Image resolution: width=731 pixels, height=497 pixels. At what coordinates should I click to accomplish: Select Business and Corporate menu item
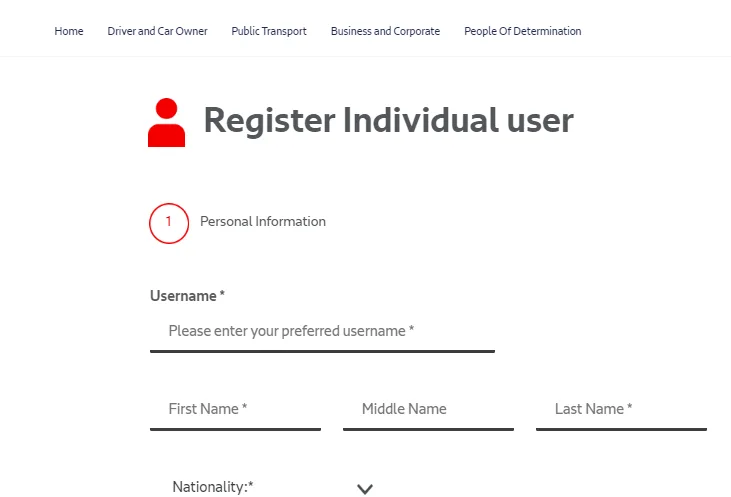385,31
